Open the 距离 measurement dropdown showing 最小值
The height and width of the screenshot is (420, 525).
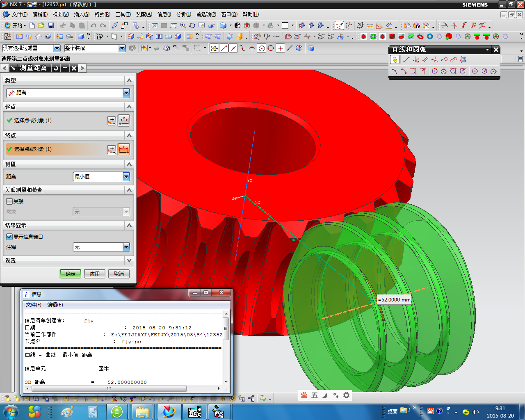pyautogui.click(x=101, y=176)
